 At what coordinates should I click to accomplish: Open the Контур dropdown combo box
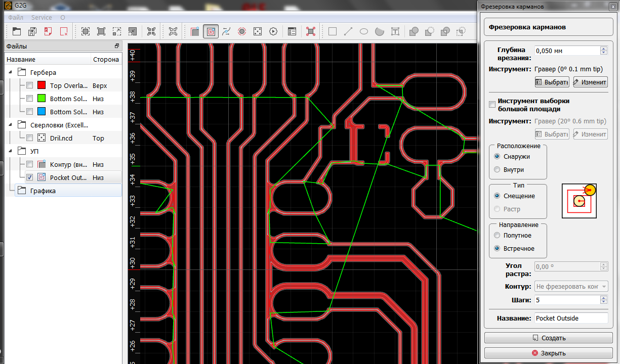571,287
